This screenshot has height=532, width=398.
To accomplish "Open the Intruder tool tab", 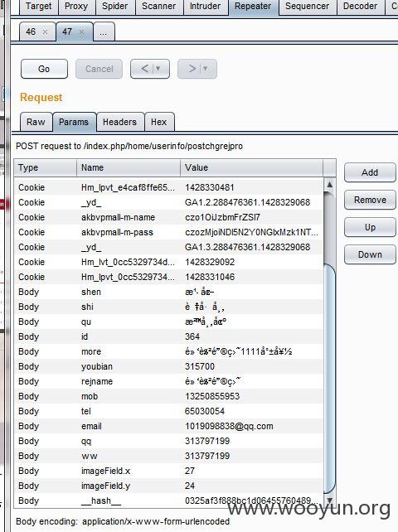I will coord(205,7).
